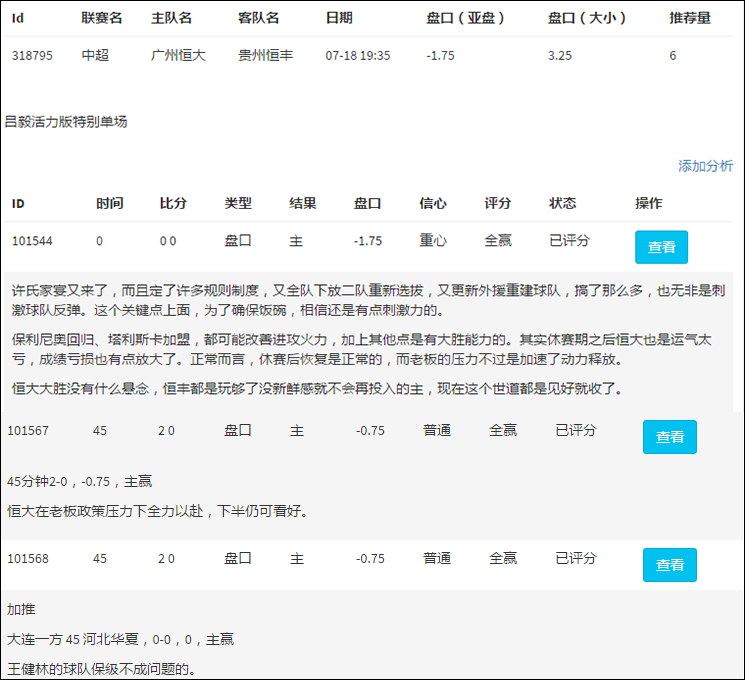Click handicap -0.75 in row 101568
Screen dimensions: 745x680
[x=370, y=558]
